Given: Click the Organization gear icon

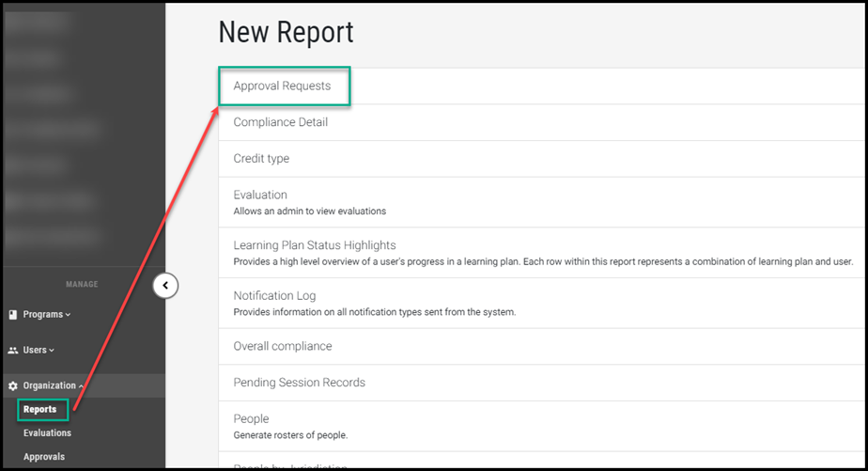Looking at the screenshot, I should click(13, 386).
